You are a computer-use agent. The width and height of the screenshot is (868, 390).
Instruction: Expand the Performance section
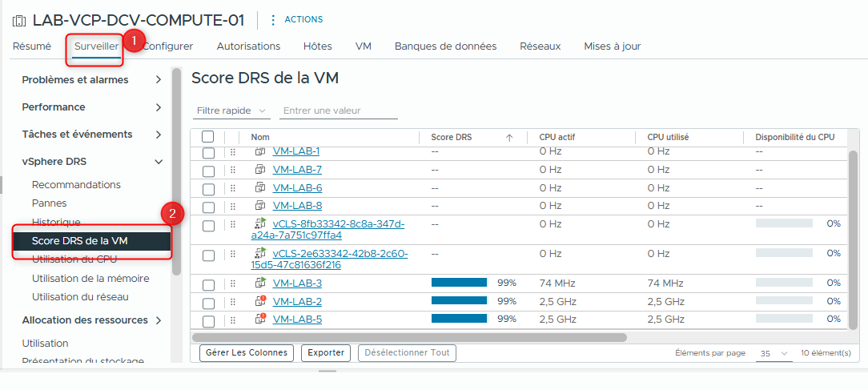click(159, 107)
